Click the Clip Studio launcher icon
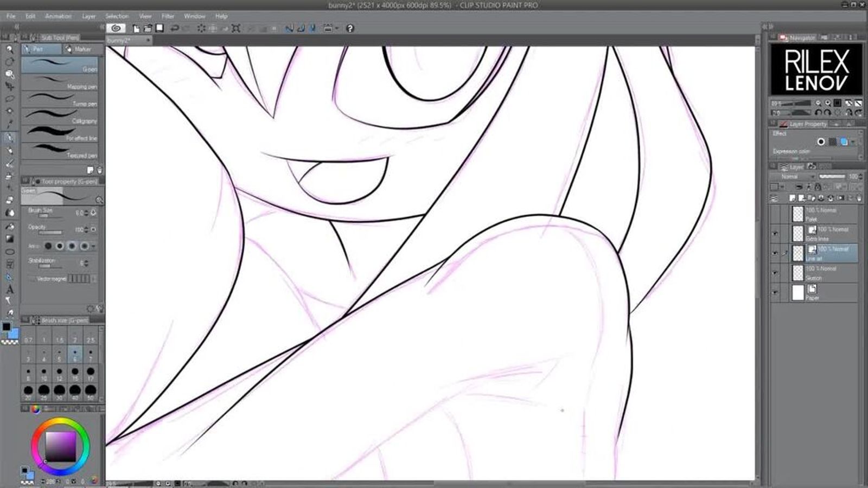 116,28
